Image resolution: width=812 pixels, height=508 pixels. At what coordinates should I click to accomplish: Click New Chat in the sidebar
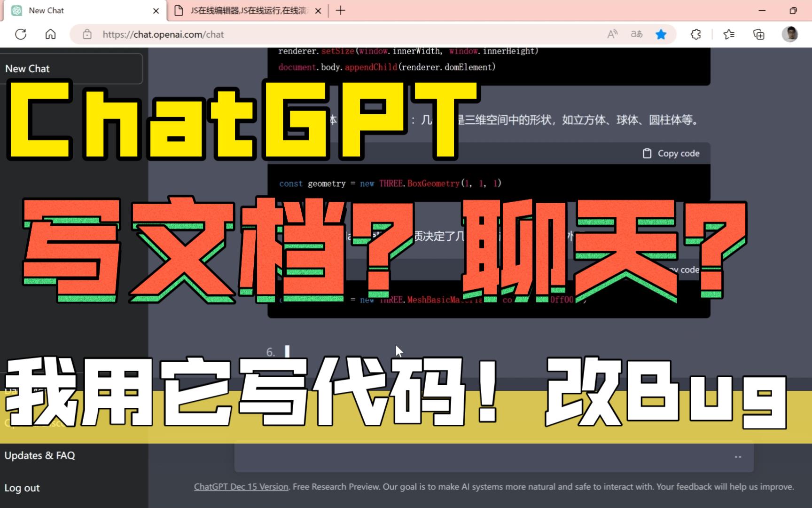(x=70, y=69)
